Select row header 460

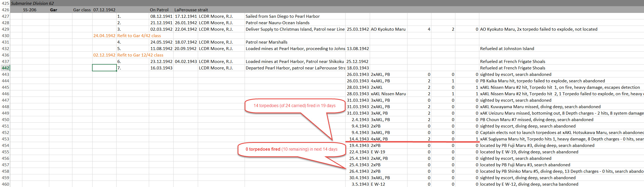(5, 184)
